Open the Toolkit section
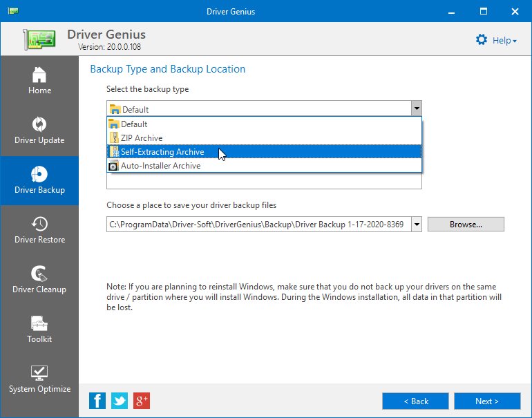The image size is (532, 418). click(x=39, y=330)
